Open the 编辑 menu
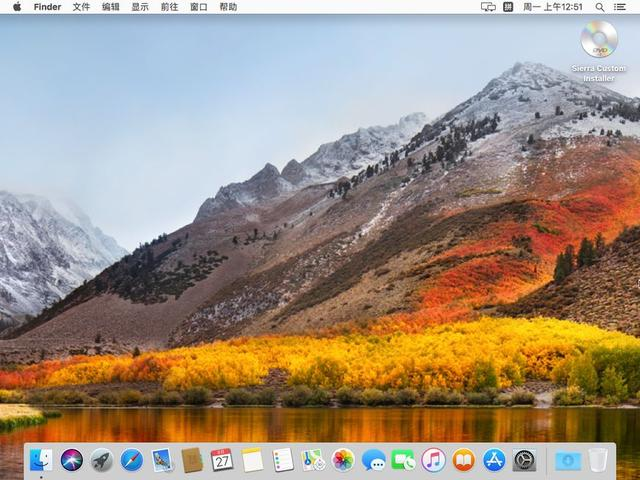The width and height of the screenshot is (640, 480). [x=110, y=7]
